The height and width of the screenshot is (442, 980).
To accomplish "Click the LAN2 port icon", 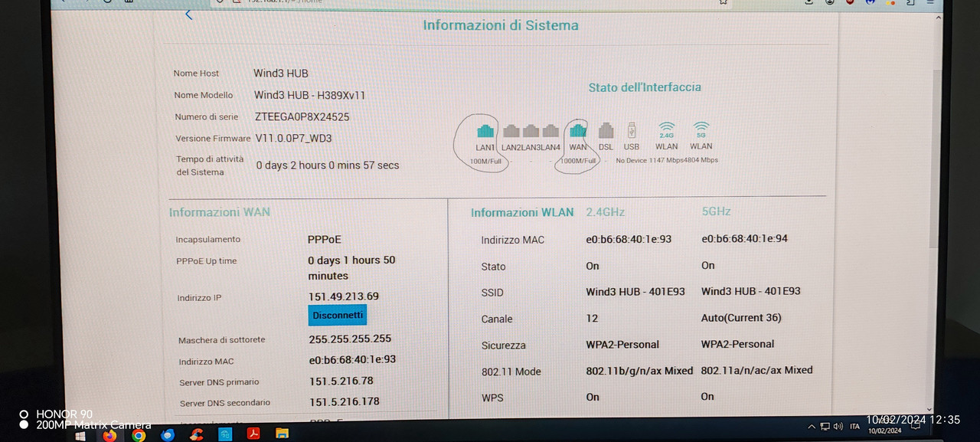I will tap(511, 131).
